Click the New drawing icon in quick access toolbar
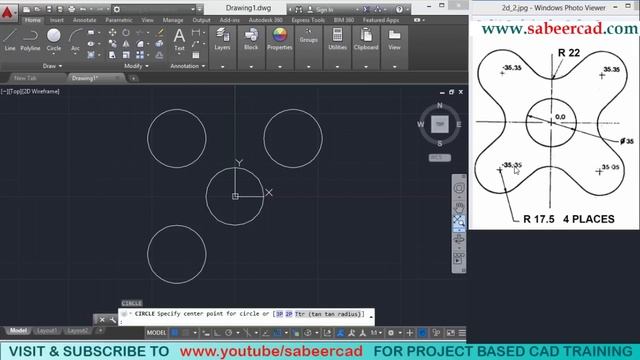This screenshot has height=360, width=640. click(27, 9)
